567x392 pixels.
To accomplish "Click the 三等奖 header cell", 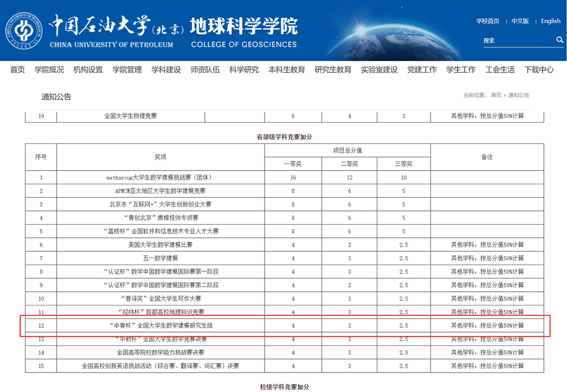I will pos(404,164).
